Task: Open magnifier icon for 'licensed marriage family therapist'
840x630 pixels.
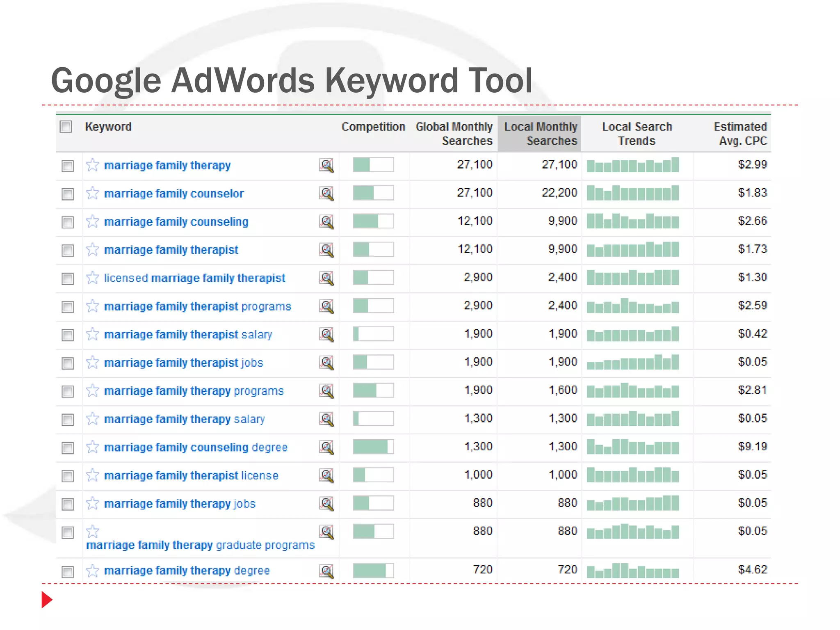Action: click(x=326, y=278)
